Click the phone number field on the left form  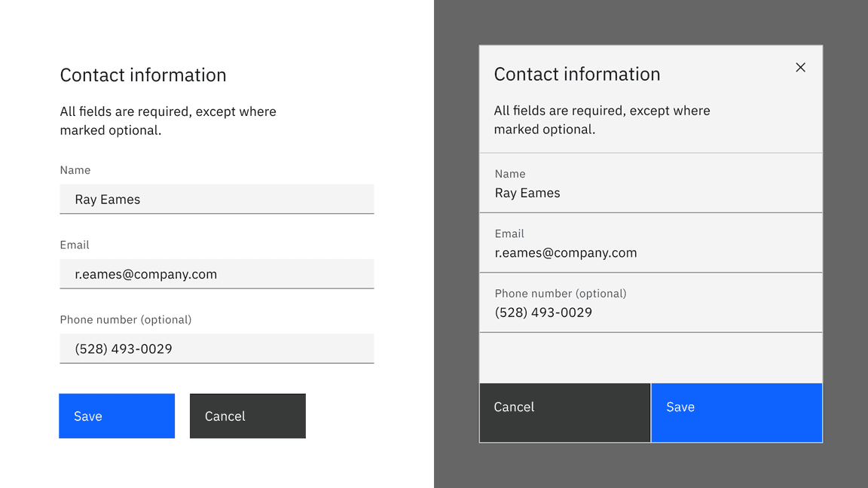(217, 348)
